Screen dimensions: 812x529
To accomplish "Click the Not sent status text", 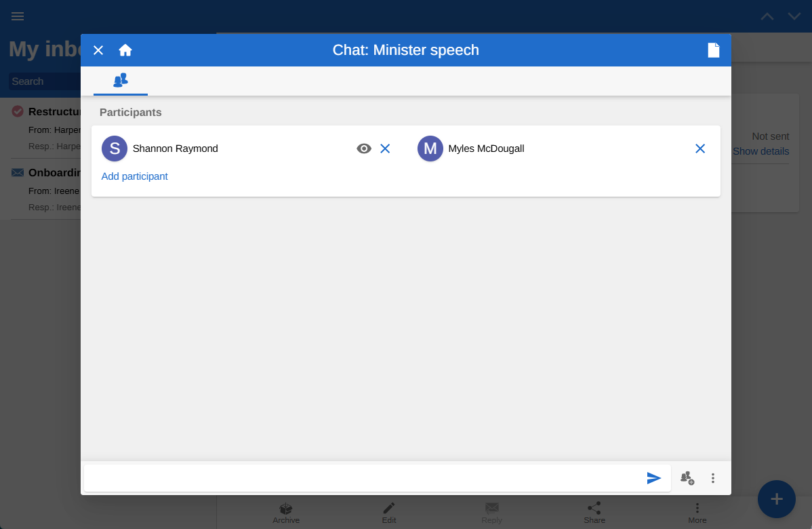I will (x=771, y=136).
